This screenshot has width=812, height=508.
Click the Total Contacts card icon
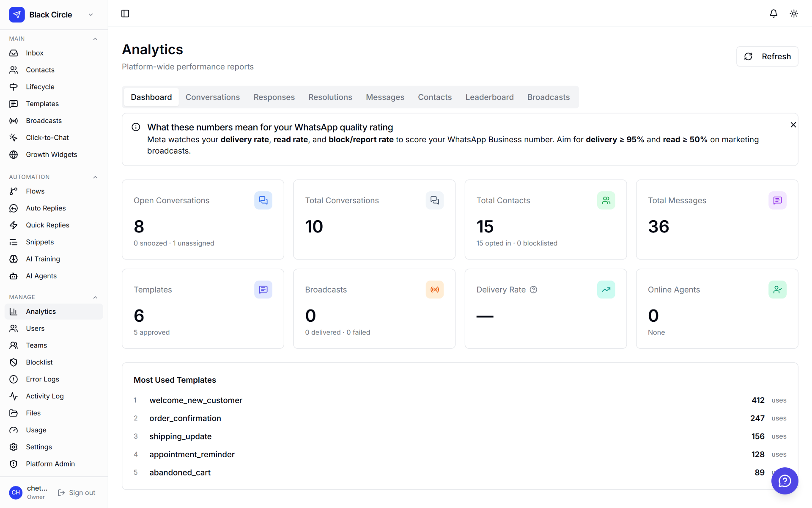point(606,200)
